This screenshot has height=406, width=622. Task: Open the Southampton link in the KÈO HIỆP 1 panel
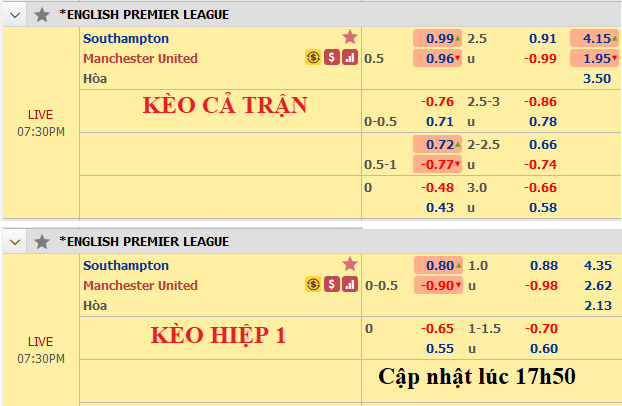click(126, 265)
